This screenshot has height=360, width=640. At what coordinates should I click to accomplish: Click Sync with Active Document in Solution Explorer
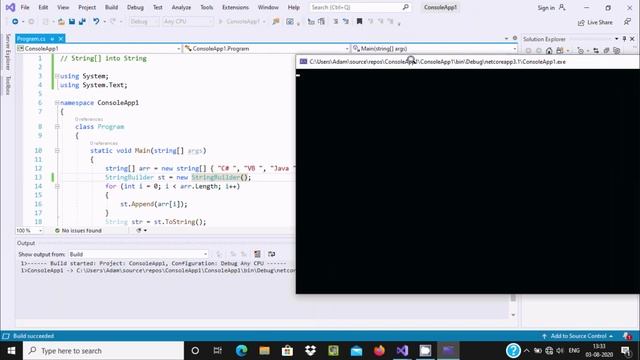596,51
